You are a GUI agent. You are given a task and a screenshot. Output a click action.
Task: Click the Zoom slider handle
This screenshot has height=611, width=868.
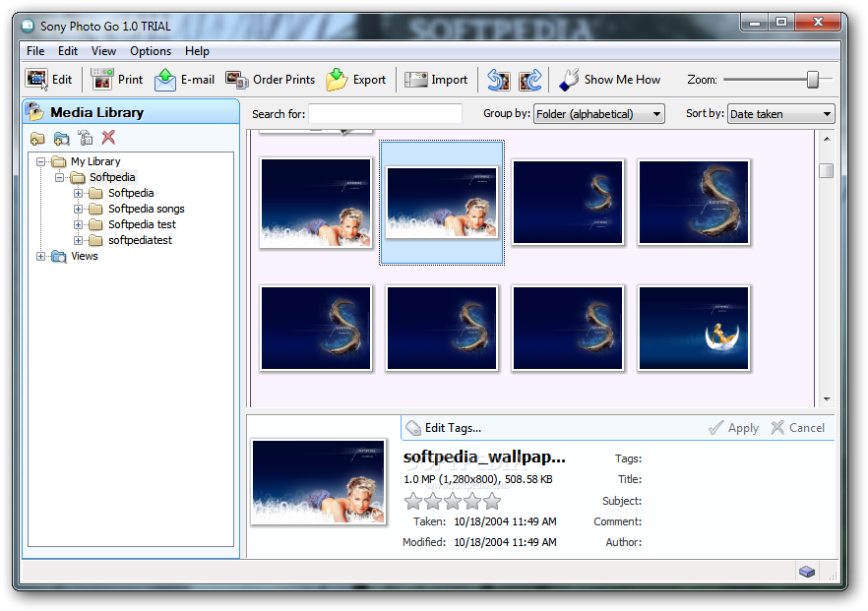813,80
